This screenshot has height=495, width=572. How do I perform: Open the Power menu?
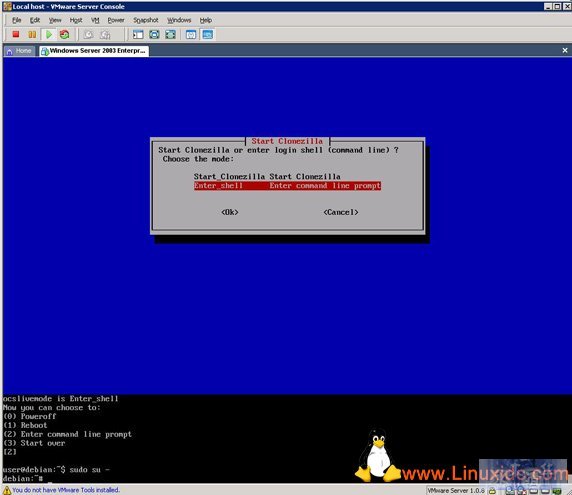coord(116,20)
